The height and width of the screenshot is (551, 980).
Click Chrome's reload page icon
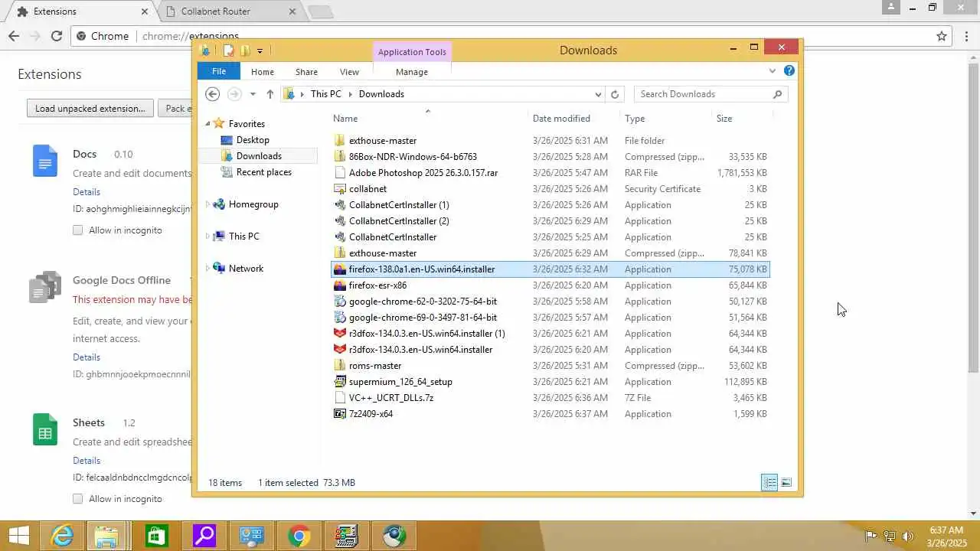click(x=57, y=36)
